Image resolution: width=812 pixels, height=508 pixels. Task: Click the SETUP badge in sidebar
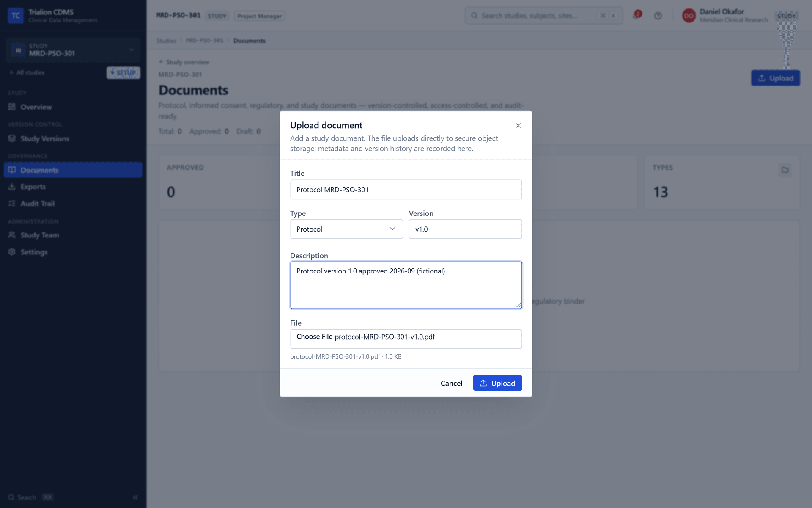pyautogui.click(x=123, y=73)
